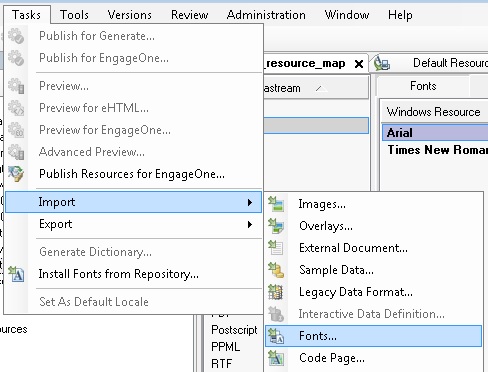The width and height of the screenshot is (488, 372).
Task: Open the Administration menu
Action: tap(266, 15)
